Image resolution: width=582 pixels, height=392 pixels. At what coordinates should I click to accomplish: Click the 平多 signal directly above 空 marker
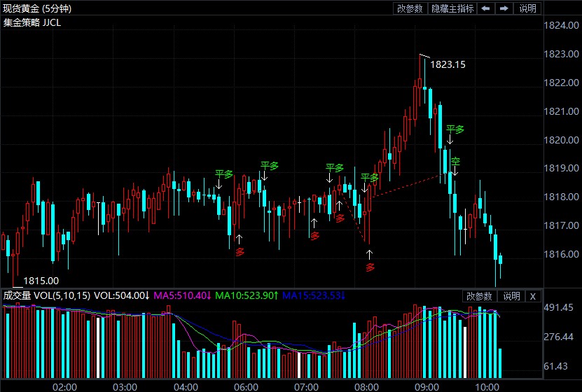click(455, 129)
